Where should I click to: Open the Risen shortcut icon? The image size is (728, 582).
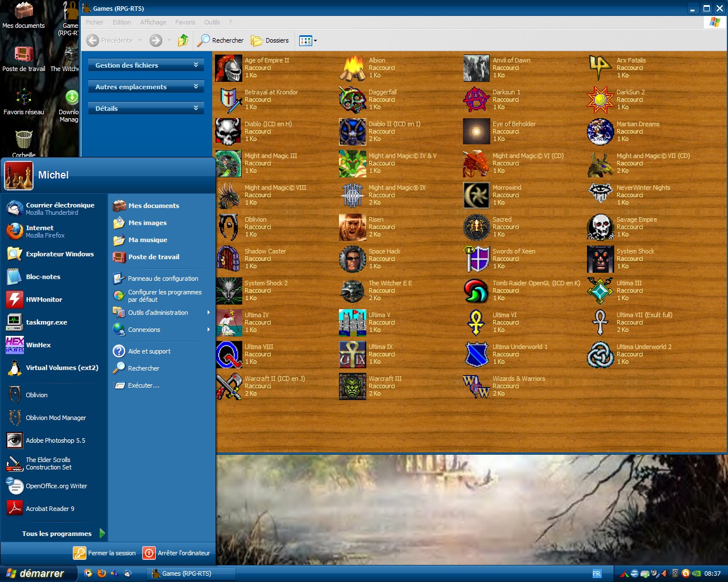pyautogui.click(x=353, y=227)
